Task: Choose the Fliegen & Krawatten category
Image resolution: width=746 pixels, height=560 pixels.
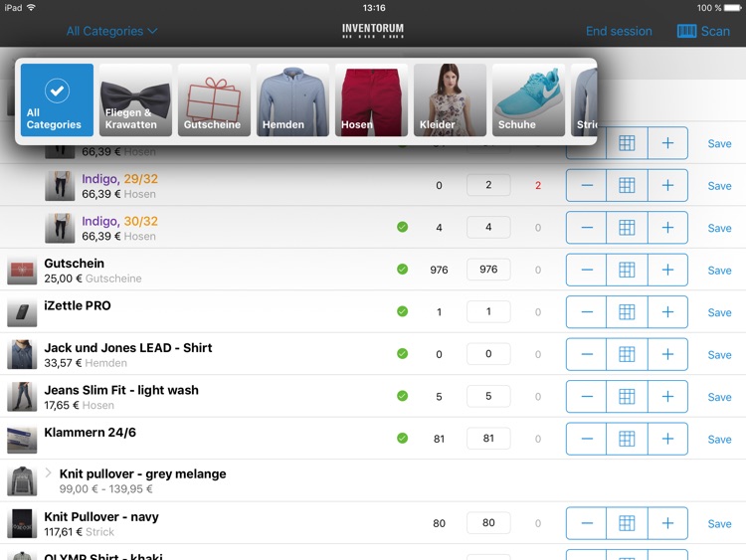Action: (135, 99)
